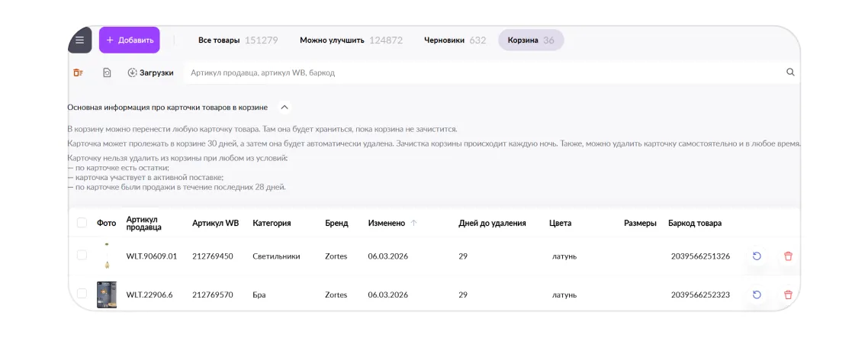
Task: Toggle the select-all checkbox in table header
Action: coord(82,223)
